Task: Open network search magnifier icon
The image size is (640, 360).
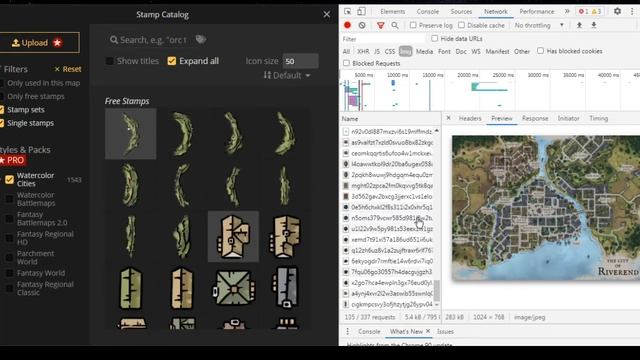Action: coord(395,25)
